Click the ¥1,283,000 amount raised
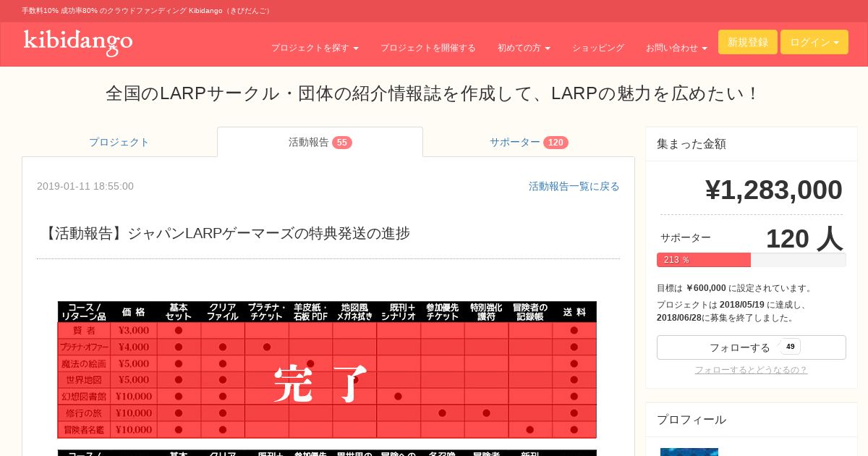 (x=773, y=190)
